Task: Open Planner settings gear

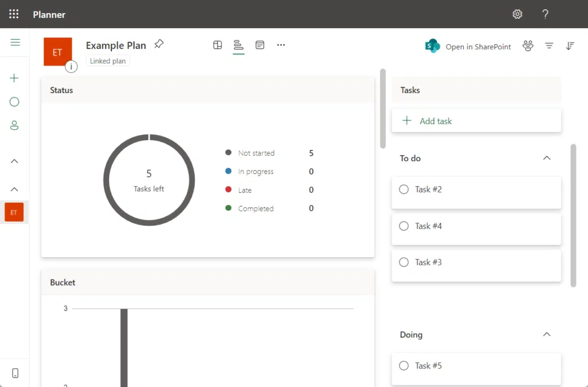Action: 517,14
